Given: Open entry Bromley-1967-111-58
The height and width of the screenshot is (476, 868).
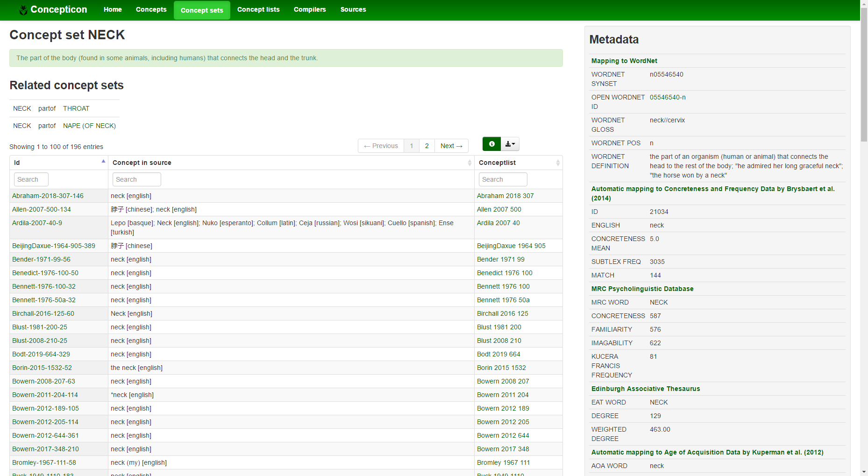Looking at the screenshot, I should pos(44,462).
